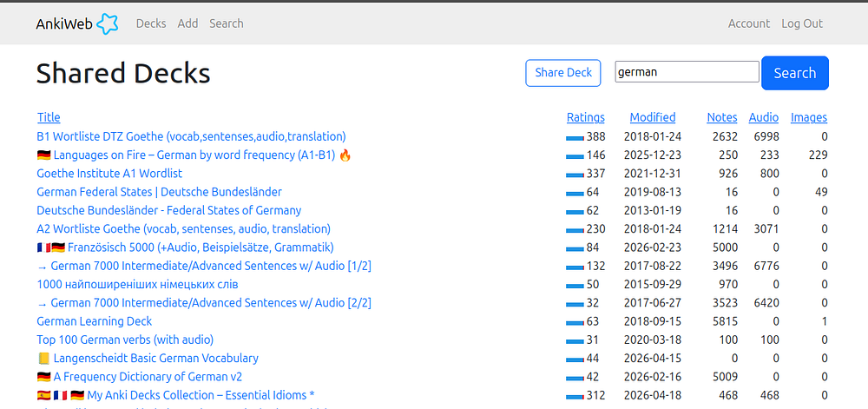Click the AnkiWeb star logo icon
868x409 pixels.
pos(108,23)
